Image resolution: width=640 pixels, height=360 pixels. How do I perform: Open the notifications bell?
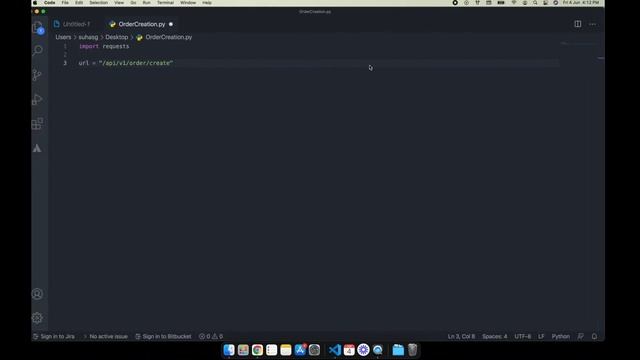pos(594,336)
